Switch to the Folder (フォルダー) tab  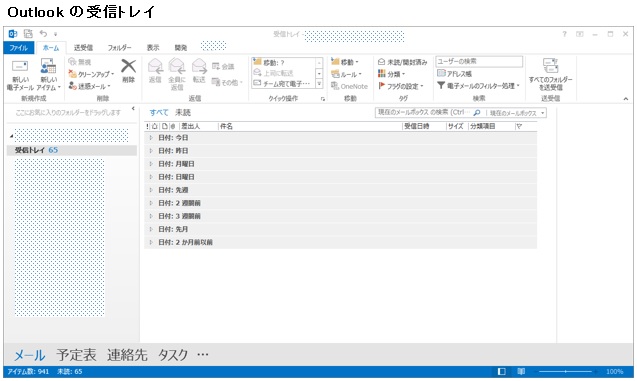tap(119, 48)
